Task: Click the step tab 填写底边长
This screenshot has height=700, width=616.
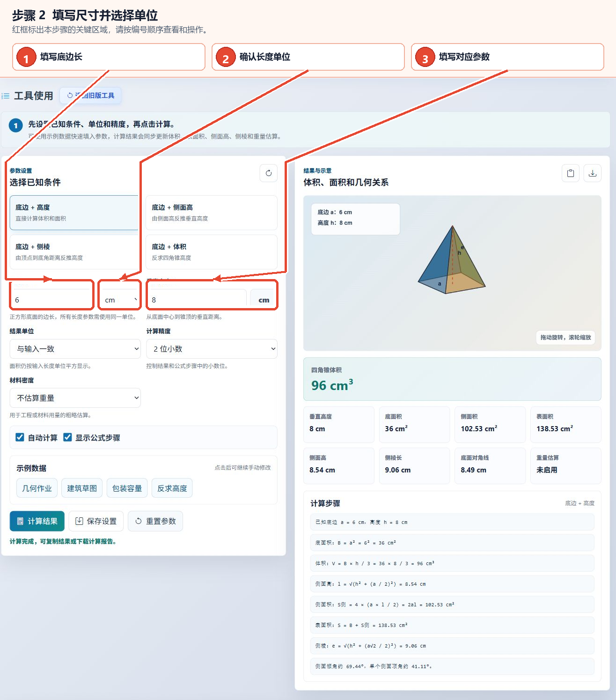Action: coord(109,57)
